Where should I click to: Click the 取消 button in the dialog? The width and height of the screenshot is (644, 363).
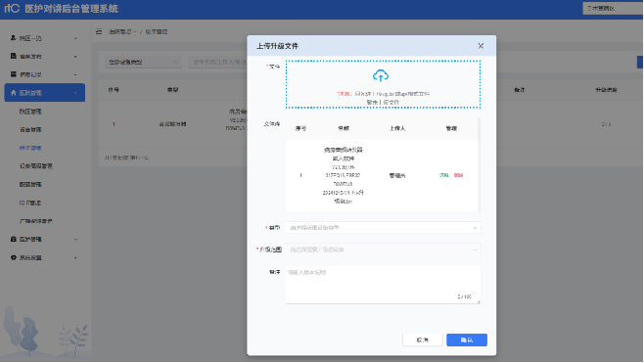[422, 340]
